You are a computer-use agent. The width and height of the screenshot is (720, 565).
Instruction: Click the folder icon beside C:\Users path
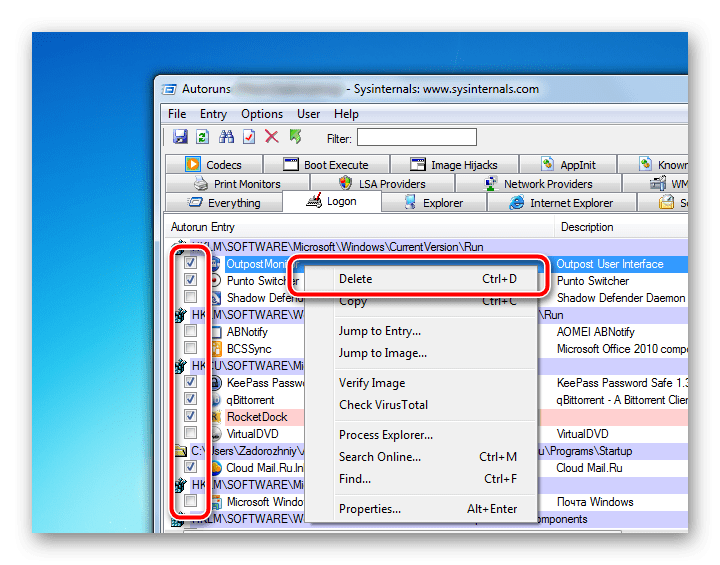coord(180,451)
